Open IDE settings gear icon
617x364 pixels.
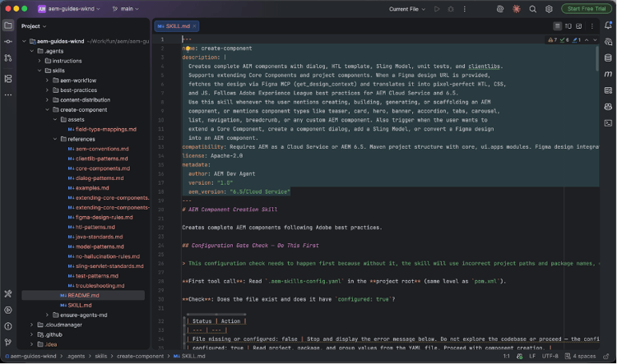tap(549, 9)
